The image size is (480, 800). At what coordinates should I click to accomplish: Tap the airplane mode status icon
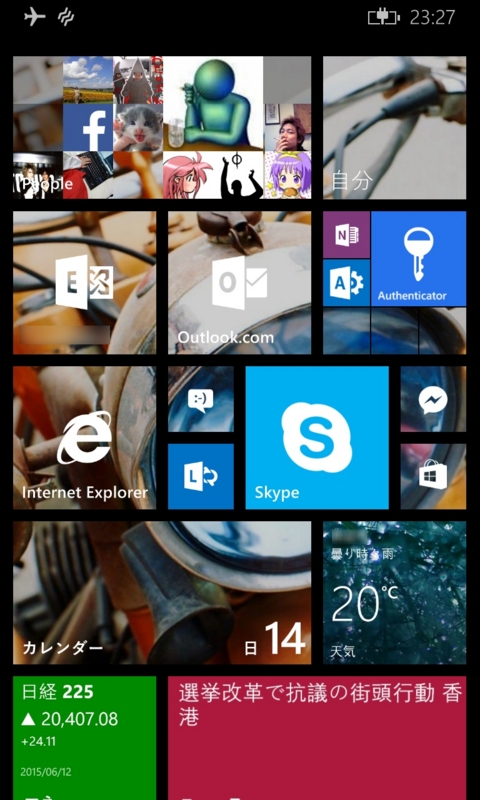tap(35, 17)
